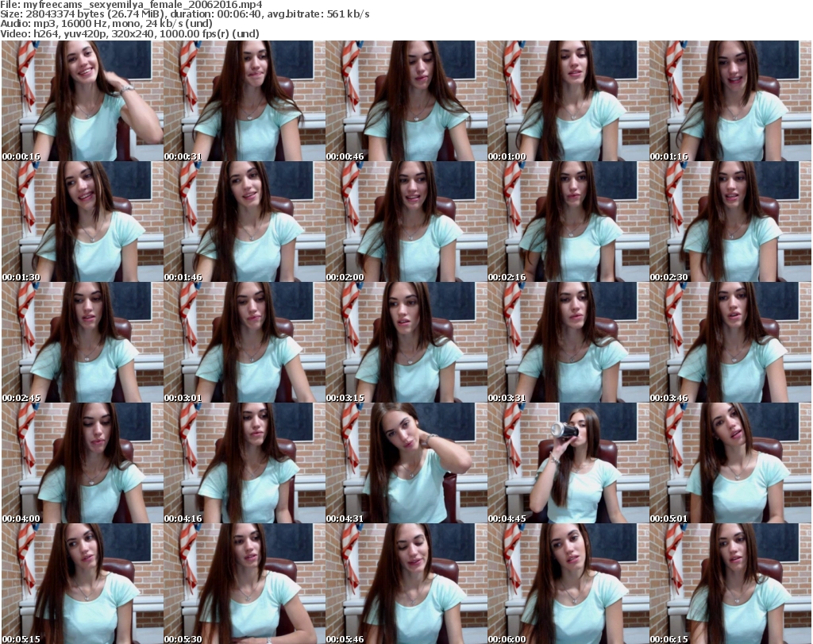Pick the frame timestamped 00:03:46
This screenshot has width=813, height=644.
pos(730,342)
